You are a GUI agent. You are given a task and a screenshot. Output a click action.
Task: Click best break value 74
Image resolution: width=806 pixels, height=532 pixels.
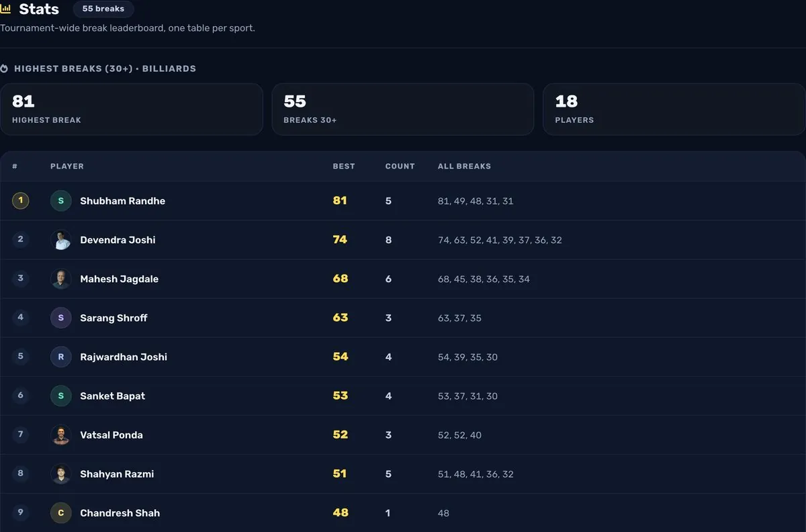click(x=340, y=240)
